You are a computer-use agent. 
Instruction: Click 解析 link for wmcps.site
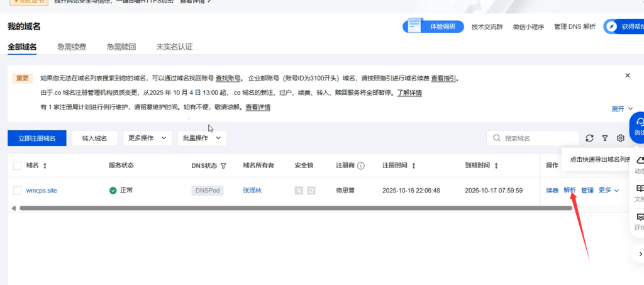click(x=570, y=190)
